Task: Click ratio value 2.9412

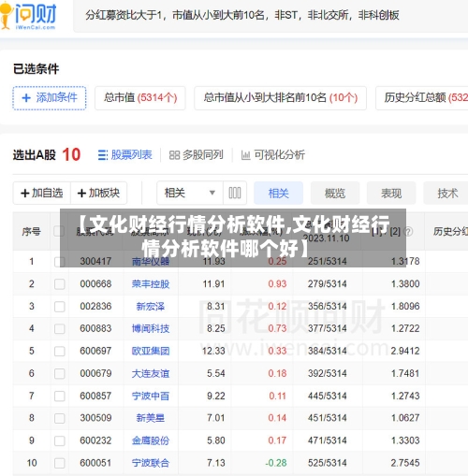Action: pos(405,351)
